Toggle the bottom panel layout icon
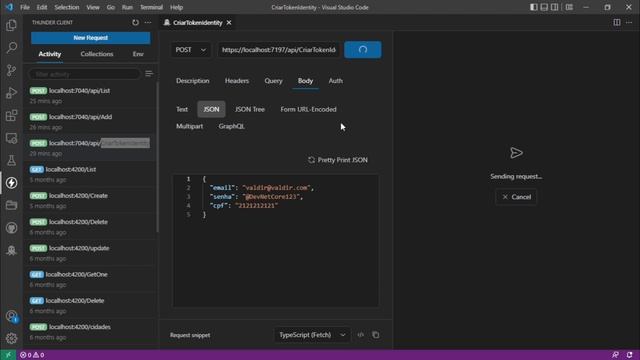The image size is (640, 360). [x=544, y=7]
